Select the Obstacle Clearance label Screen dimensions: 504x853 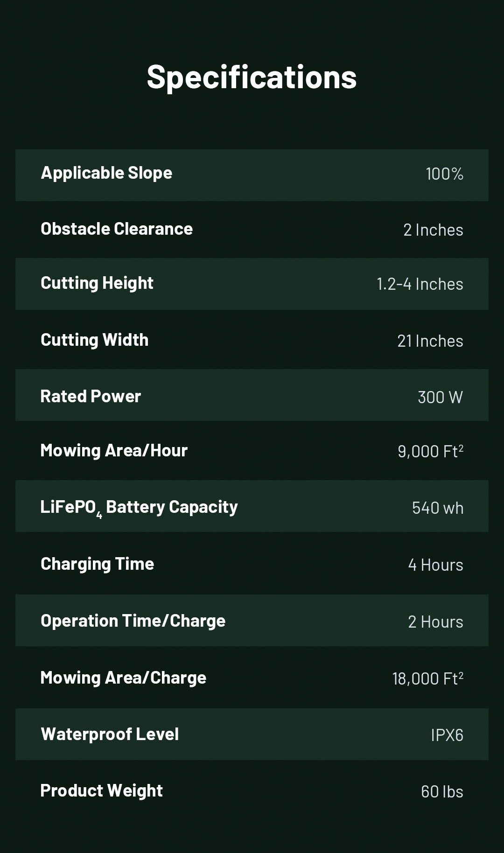[117, 229]
